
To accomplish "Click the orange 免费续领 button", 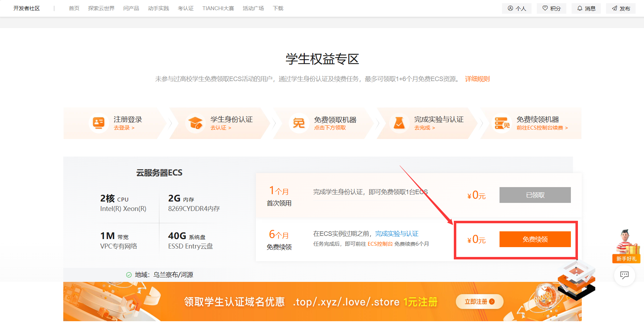I will point(535,239).
